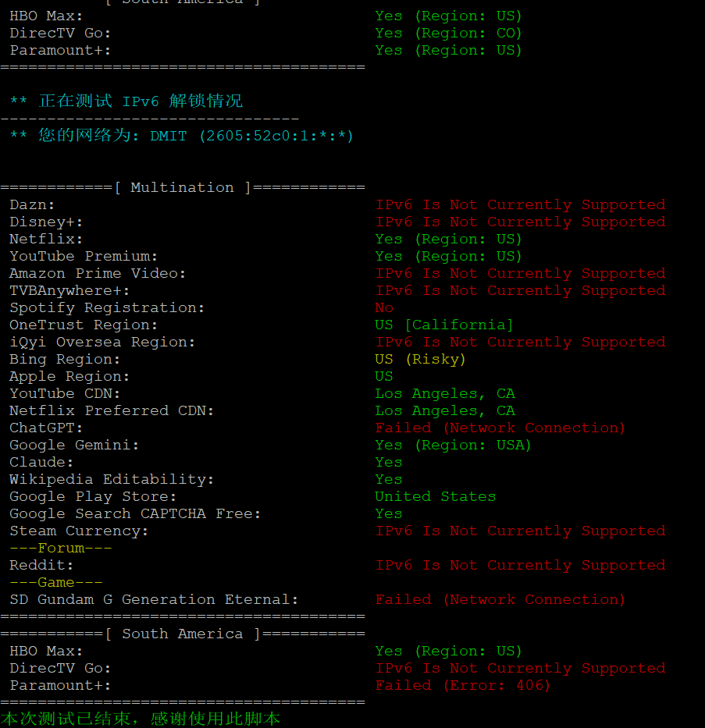Click the Wikipedia Editability label
This screenshot has height=728, width=705.
[x=111, y=479]
